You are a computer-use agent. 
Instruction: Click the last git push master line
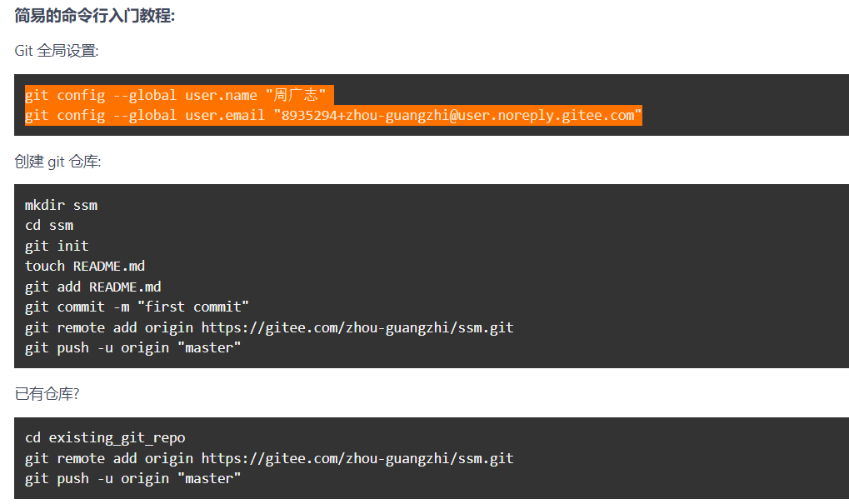132,478
